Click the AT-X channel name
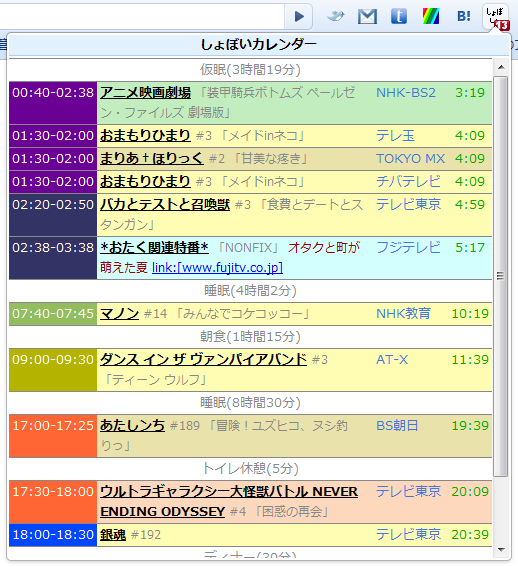 (x=392, y=359)
